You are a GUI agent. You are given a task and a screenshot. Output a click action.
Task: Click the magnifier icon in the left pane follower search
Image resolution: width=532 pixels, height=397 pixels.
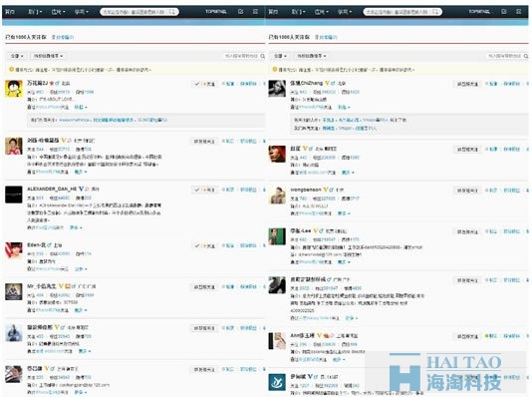click(x=262, y=56)
